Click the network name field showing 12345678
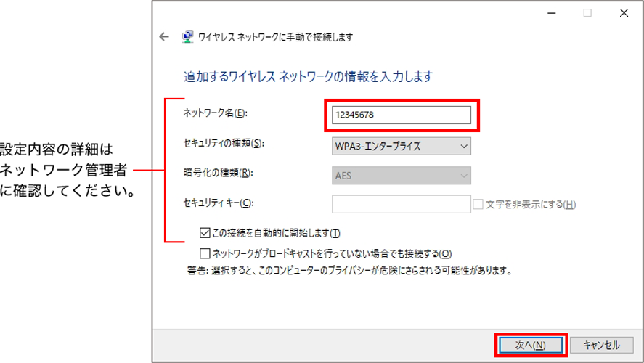 click(402, 115)
